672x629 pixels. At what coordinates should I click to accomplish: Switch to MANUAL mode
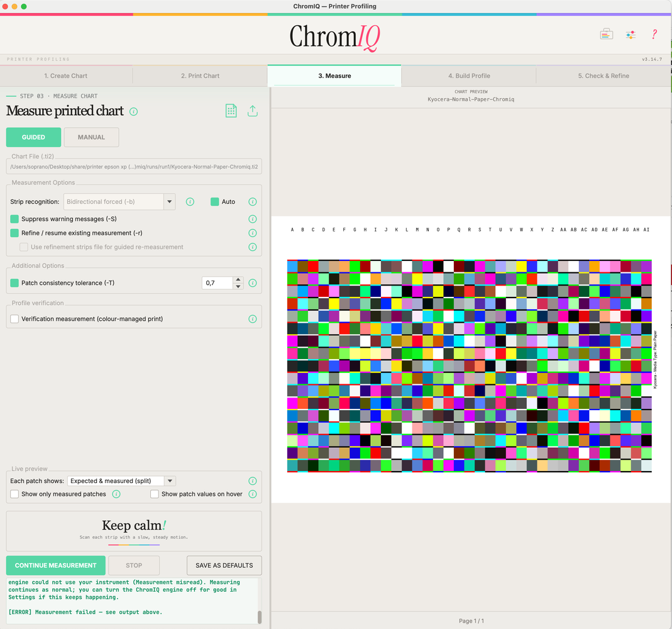click(91, 137)
